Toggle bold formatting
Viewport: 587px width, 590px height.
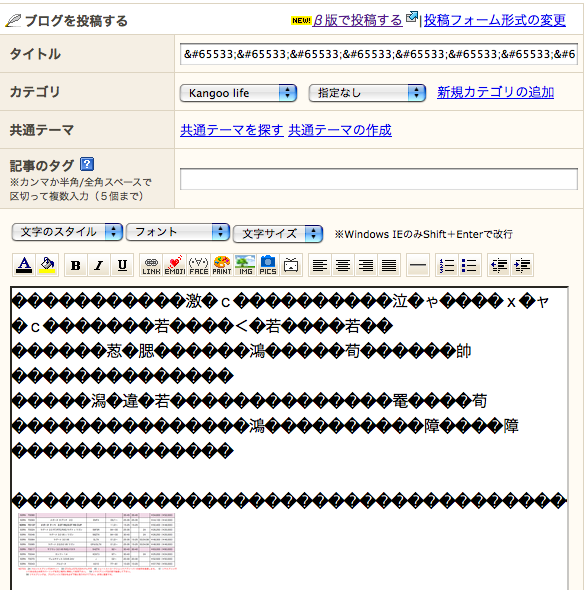(76, 265)
